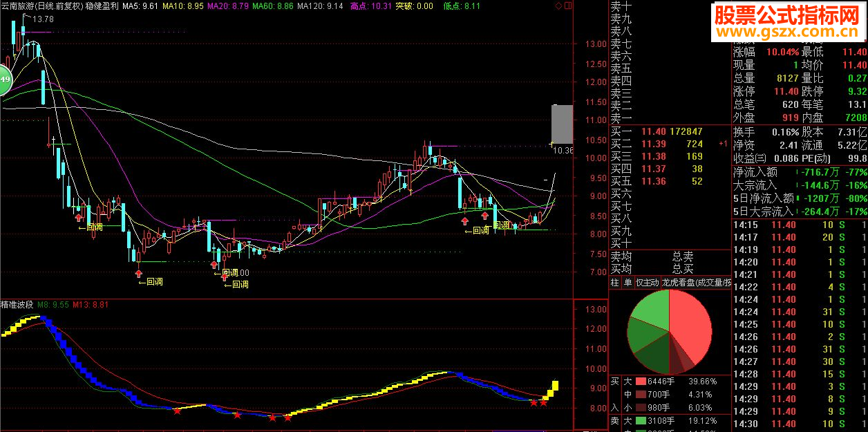Screen dimensions: 868x432
Task: Click the M8: 9.55 value
Action: point(53,304)
